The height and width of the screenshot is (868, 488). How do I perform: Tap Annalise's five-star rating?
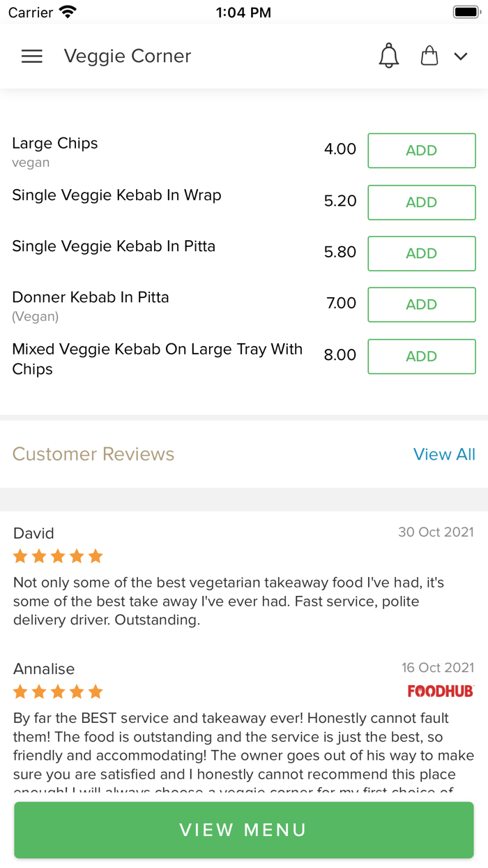coord(58,691)
